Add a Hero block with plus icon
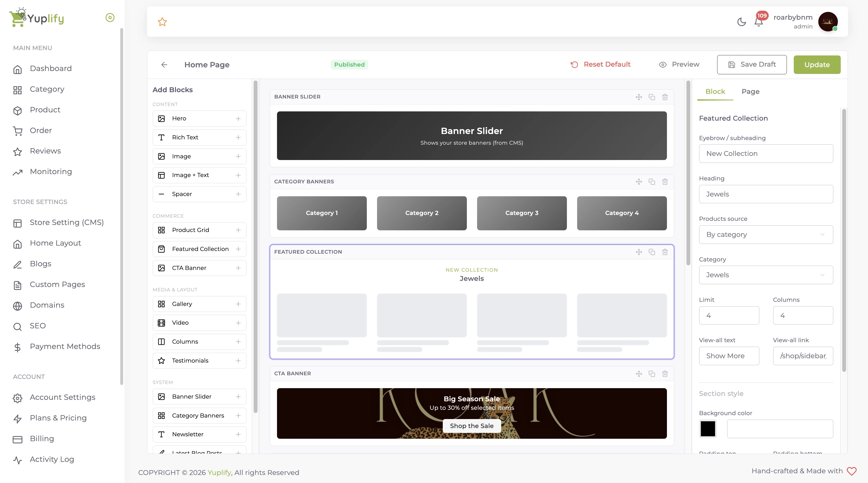Viewport: 868px width, 483px height. click(x=238, y=118)
